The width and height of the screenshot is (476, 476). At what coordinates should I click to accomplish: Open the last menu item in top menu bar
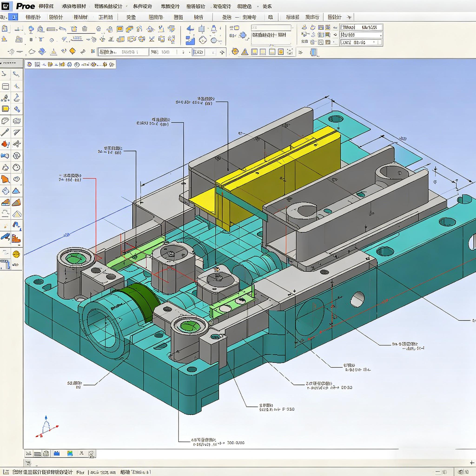(x=267, y=7)
